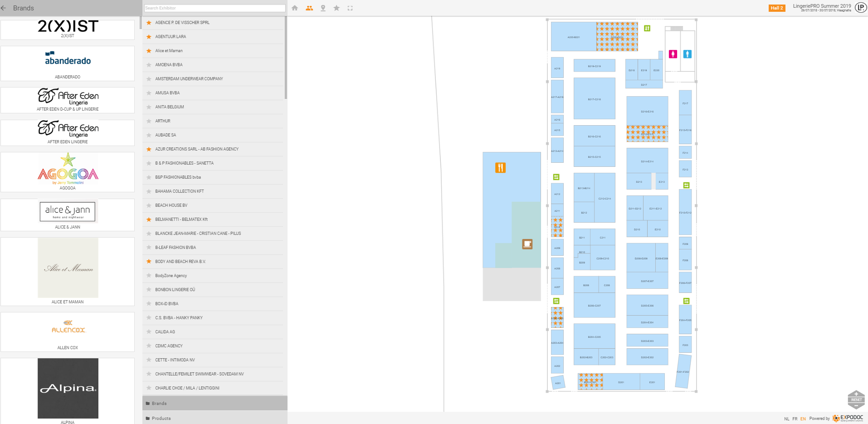868x424 pixels.
Task: Toggle favorite star for Alice et Maman
Action: pos(149,51)
